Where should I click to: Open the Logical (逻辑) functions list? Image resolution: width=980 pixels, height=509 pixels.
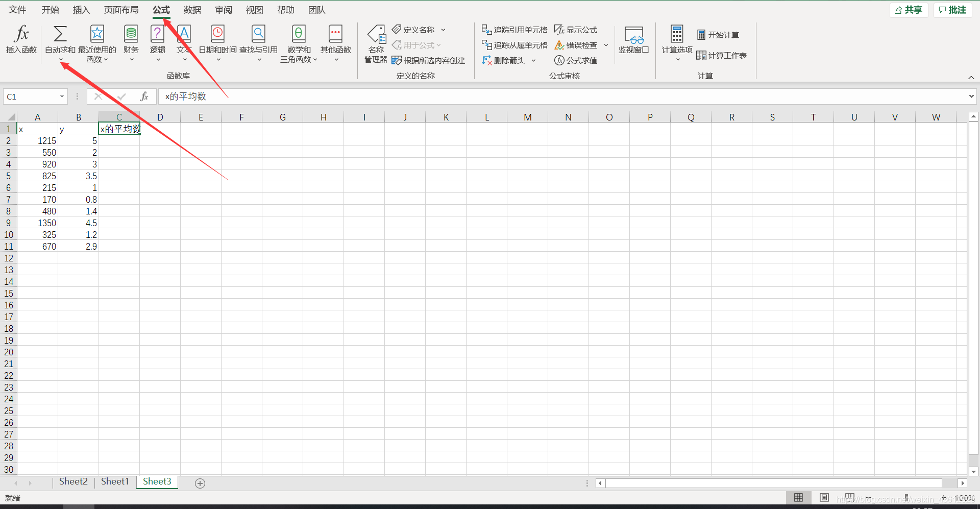[158, 44]
